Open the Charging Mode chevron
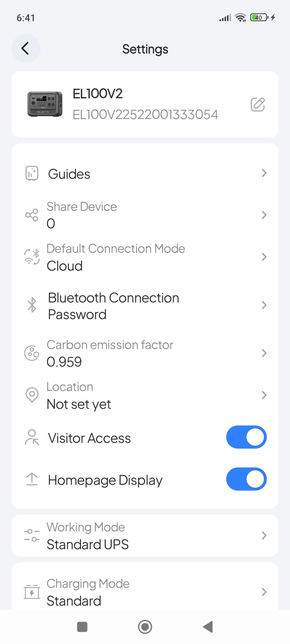This screenshot has height=644, width=290. 264,592
